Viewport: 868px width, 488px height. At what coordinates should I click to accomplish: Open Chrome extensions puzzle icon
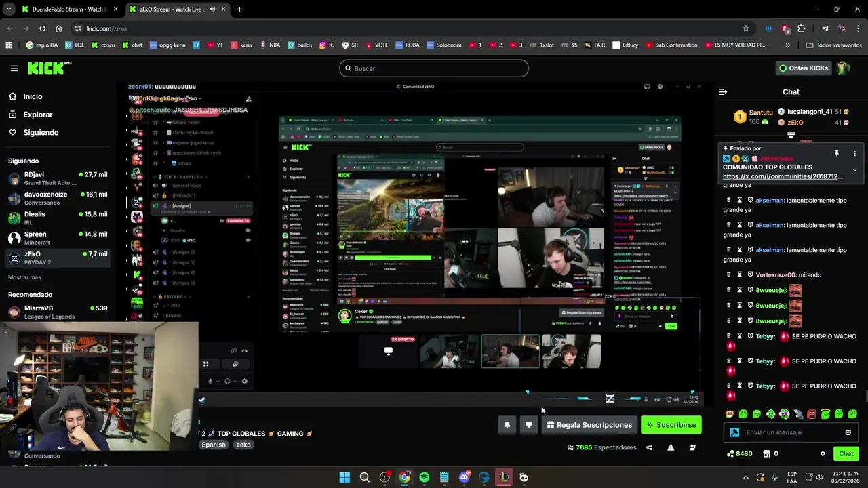click(802, 28)
